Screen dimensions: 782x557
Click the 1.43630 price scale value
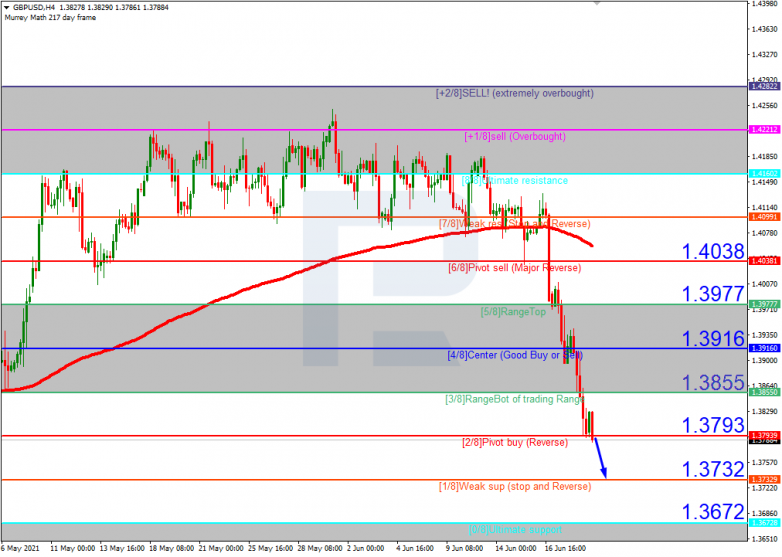[x=765, y=29]
